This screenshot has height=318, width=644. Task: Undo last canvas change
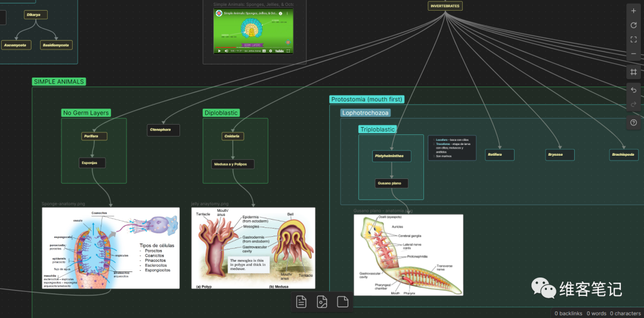[633, 90]
